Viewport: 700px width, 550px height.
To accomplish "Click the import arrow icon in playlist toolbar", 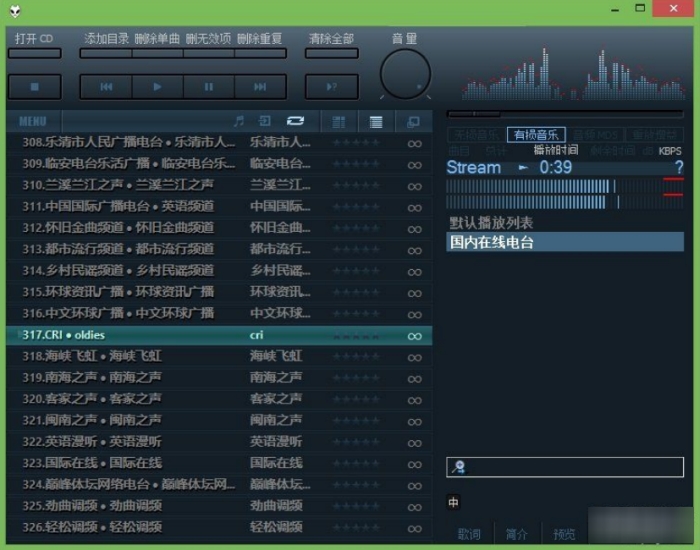I will [x=264, y=121].
